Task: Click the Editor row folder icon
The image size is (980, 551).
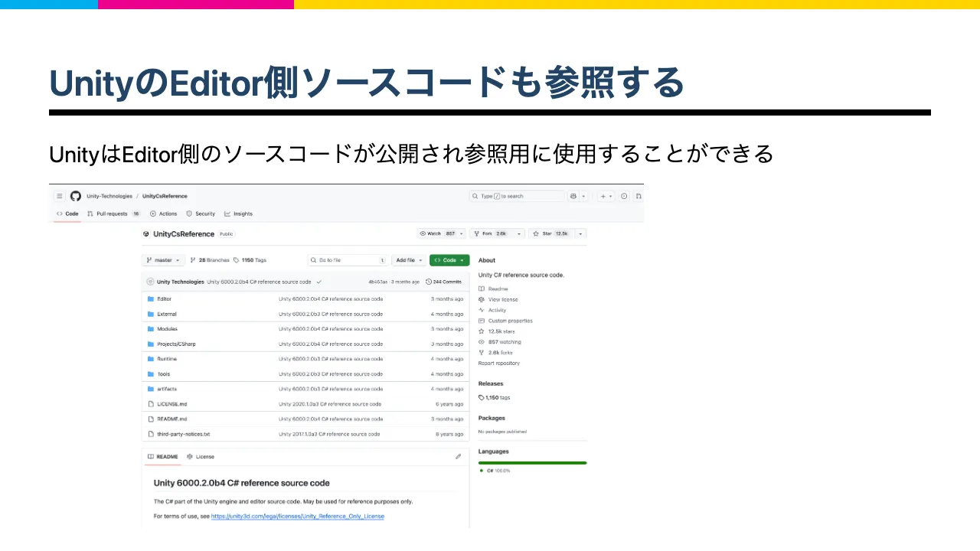Action: 151,299
